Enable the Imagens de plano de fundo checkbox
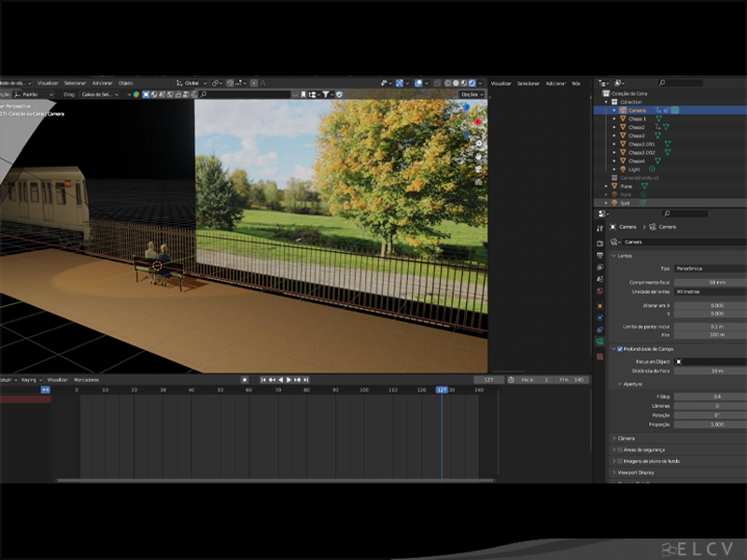This screenshot has height=560, width=747. [x=619, y=461]
